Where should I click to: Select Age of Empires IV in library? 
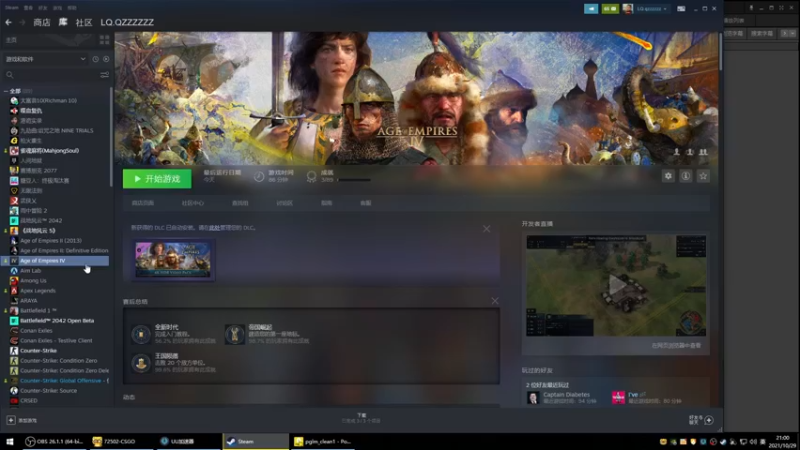56,261
